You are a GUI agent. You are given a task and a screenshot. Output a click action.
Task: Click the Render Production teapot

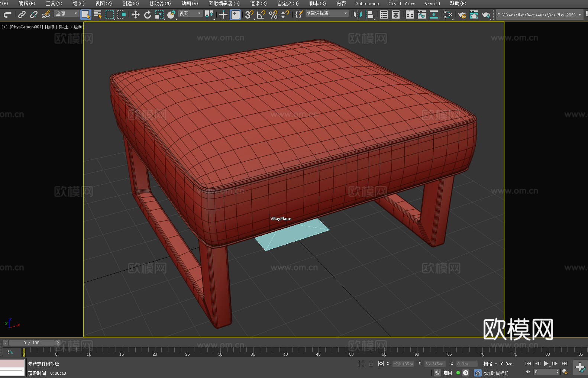tap(486, 14)
